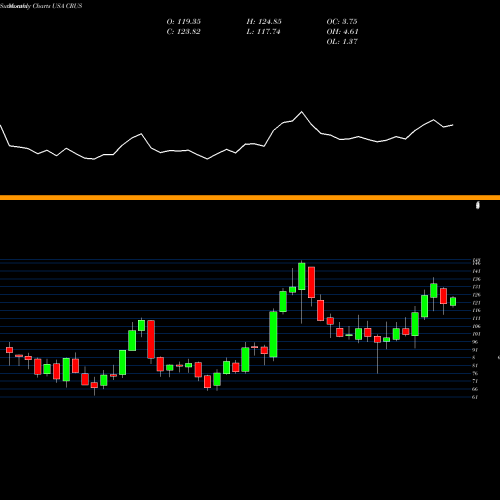This screenshot has height=500, width=500.
Task: Click the 131 price axis label
Action: pyautogui.click(x=476, y=287)
